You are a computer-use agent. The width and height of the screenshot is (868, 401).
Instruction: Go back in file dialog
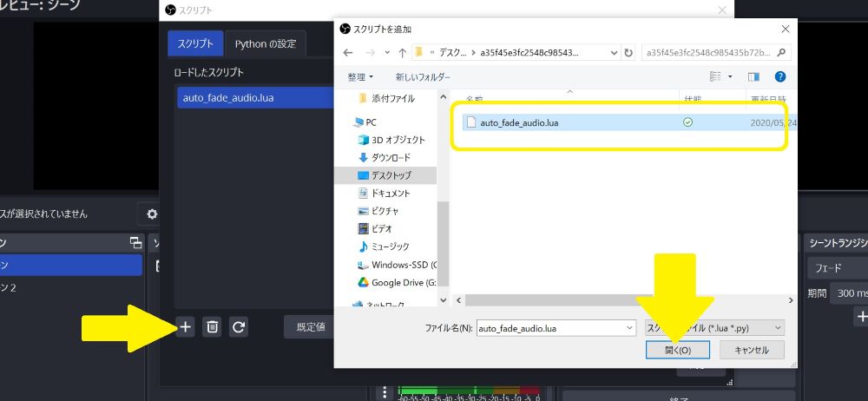point(348,53)
